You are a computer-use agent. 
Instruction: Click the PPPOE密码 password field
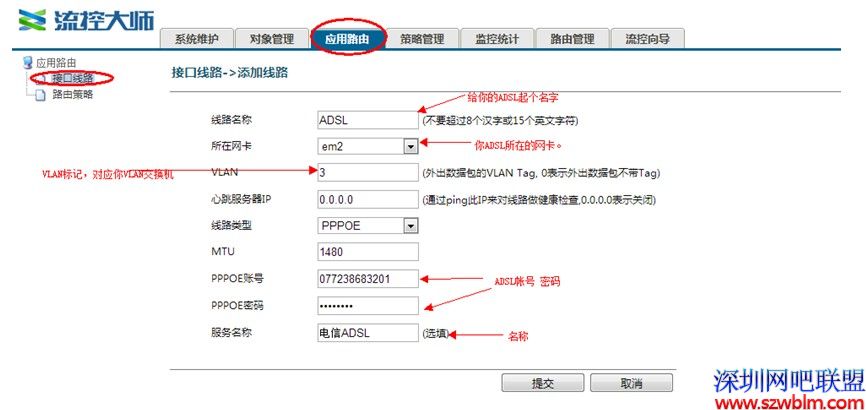pos(365,305)
